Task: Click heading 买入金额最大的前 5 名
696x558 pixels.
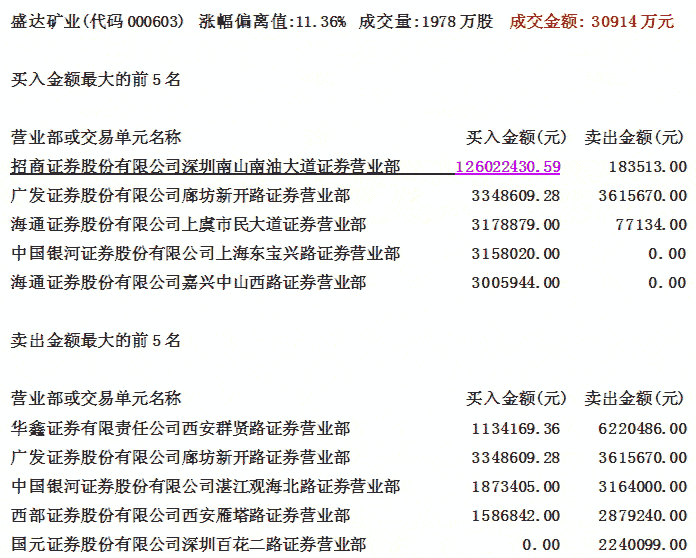Action: coord(95,79)
